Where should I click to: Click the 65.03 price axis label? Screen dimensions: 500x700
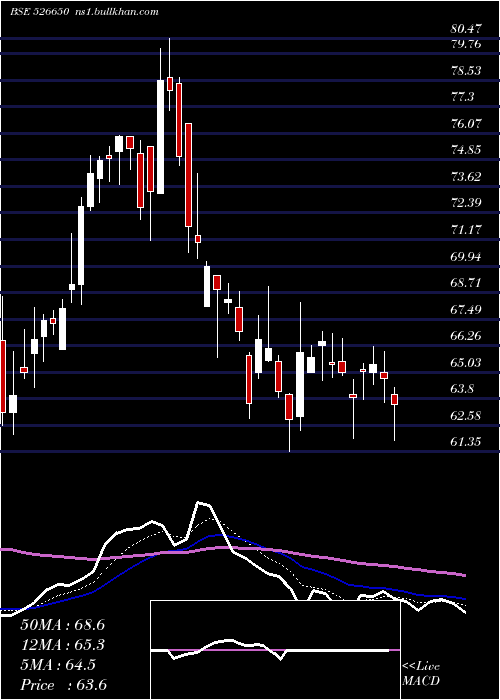point(467,362)
